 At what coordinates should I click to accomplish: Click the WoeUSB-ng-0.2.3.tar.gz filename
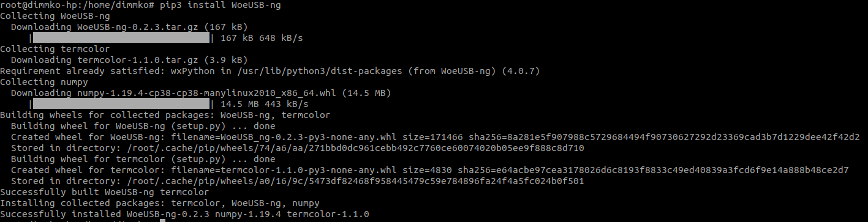[x=137, y=27]
